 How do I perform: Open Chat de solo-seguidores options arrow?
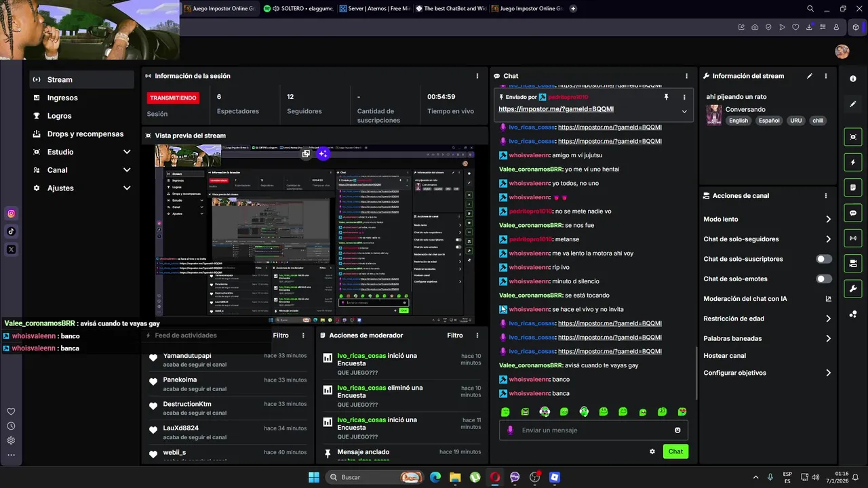pyautogui.click(x=828, y=239)
